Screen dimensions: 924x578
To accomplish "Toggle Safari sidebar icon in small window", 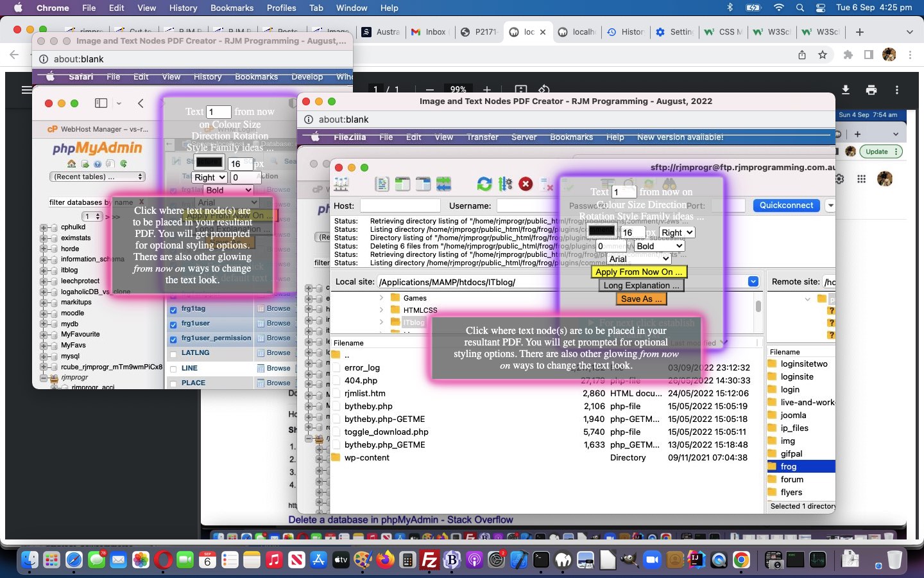I will click(x=101, y=103).
